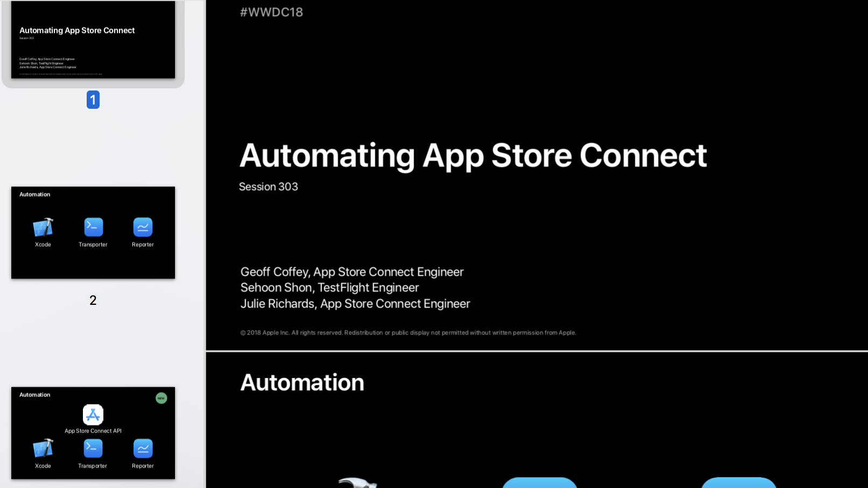
Task: Click the page number 2 label
Action: (93, 300)
